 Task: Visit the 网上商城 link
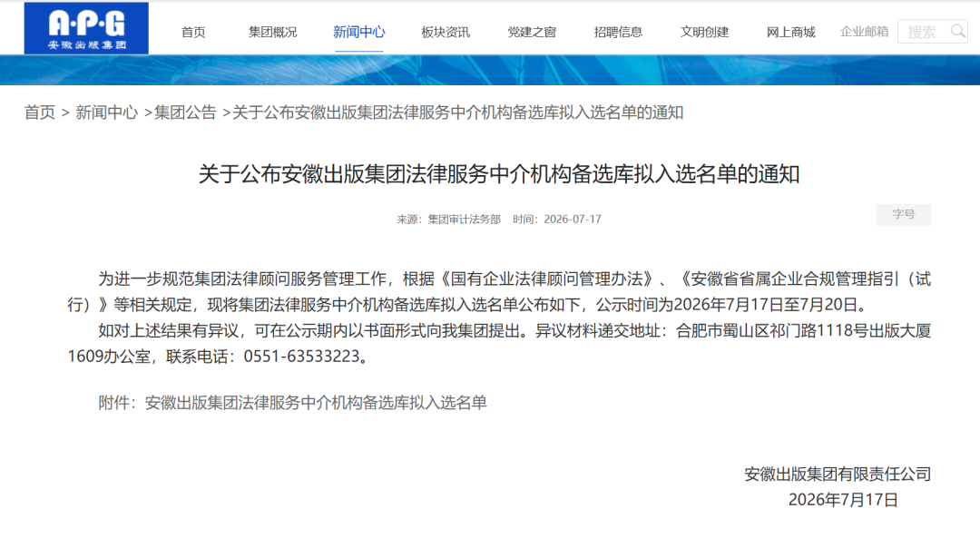pyautogui.click(x=790, y=32)
